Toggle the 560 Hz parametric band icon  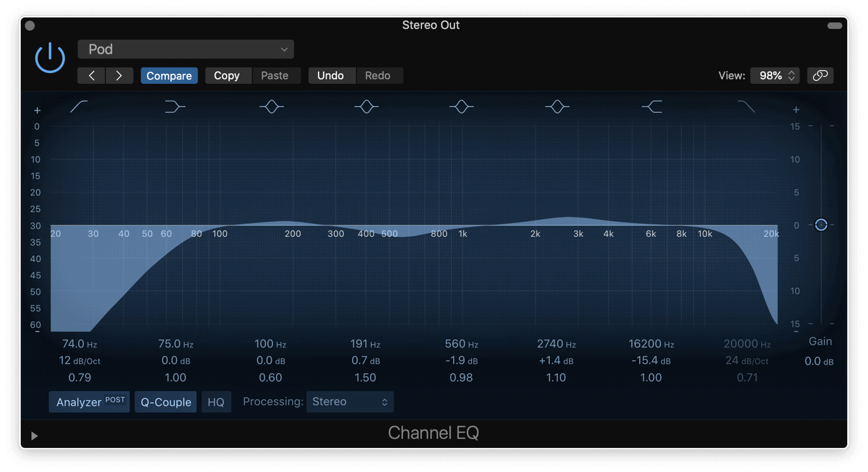461,106
